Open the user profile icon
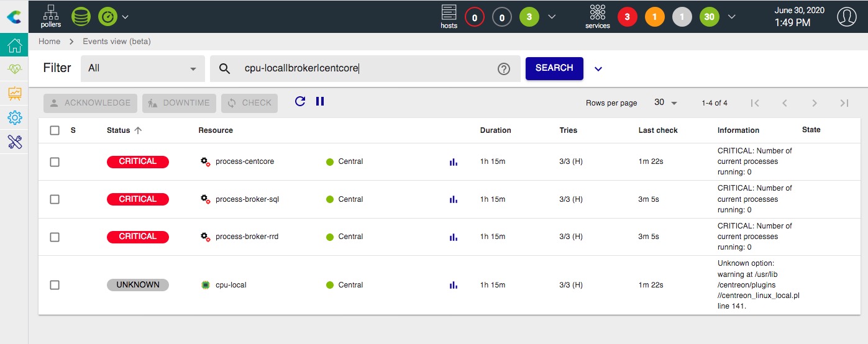Viewport: 868px width, 344px height. [x=846, y=17]
